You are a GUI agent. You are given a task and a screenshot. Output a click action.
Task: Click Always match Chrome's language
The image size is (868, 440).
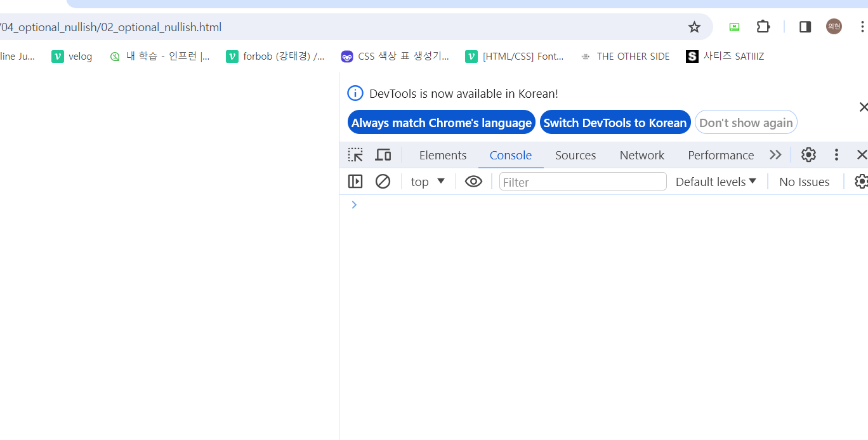coord(442,123)
